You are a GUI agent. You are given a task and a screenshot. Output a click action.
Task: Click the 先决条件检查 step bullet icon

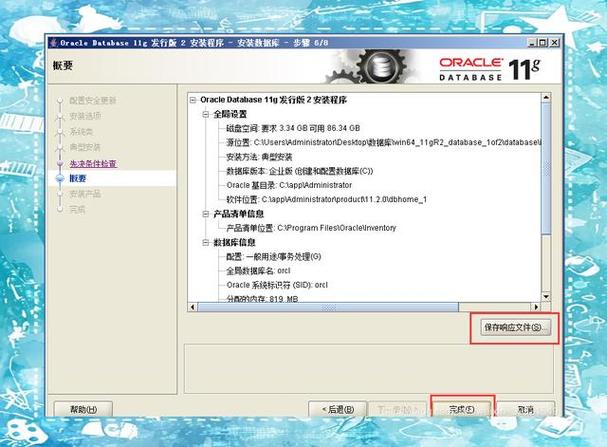pos(60,164)
